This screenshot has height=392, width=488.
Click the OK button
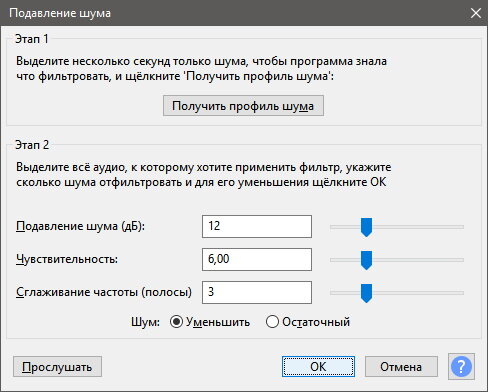click(x=318, y=367)
